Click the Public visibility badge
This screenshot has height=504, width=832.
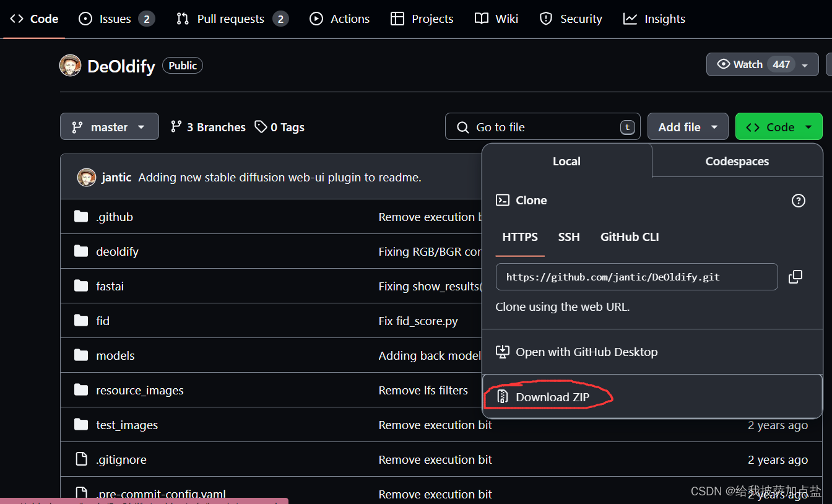point(183,66)
